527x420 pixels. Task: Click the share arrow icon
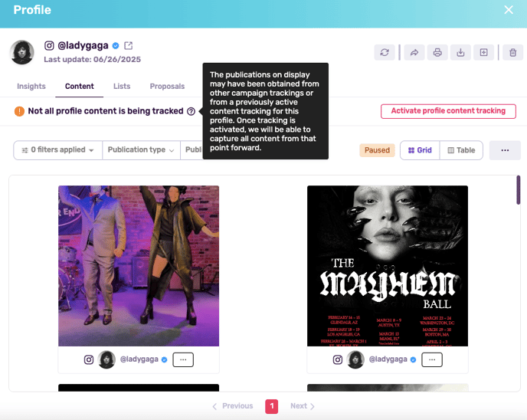coord(414,53)
